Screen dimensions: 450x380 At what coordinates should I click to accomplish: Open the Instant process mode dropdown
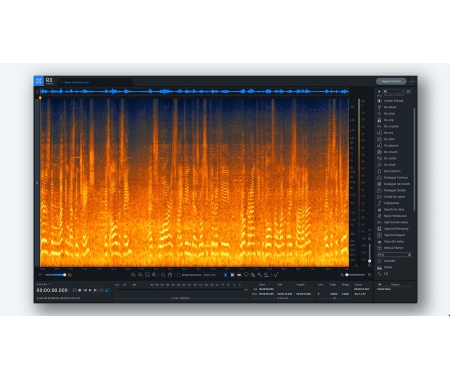pos(210,275)
